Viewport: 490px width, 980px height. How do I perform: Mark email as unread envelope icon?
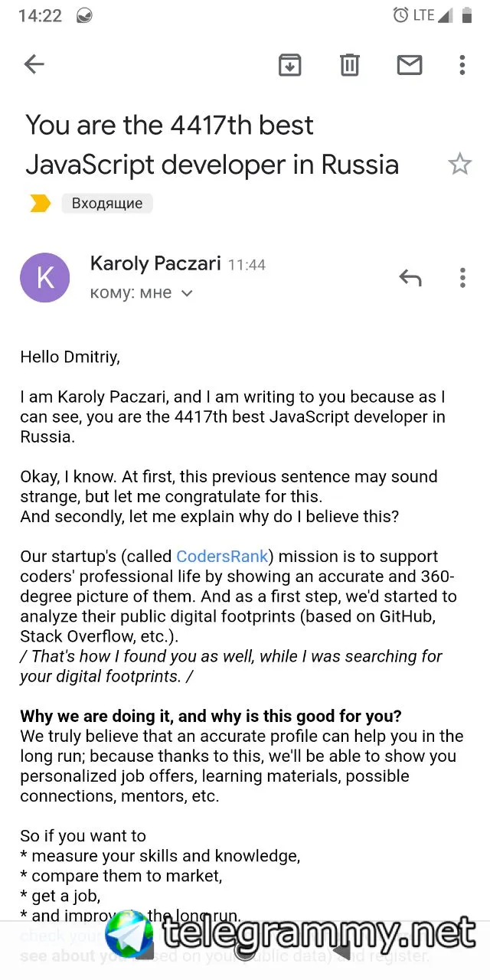coord(410,65)
